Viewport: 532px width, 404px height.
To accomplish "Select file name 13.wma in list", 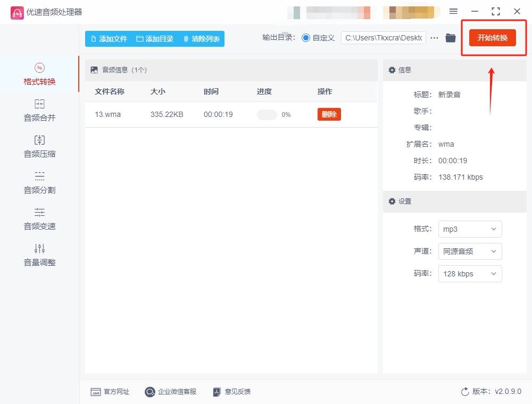I will coord(107,114).
